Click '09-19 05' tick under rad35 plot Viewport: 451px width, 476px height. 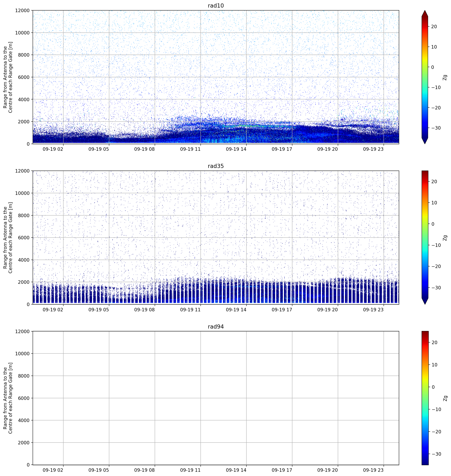pyautogui.click(x=99, y=310)
